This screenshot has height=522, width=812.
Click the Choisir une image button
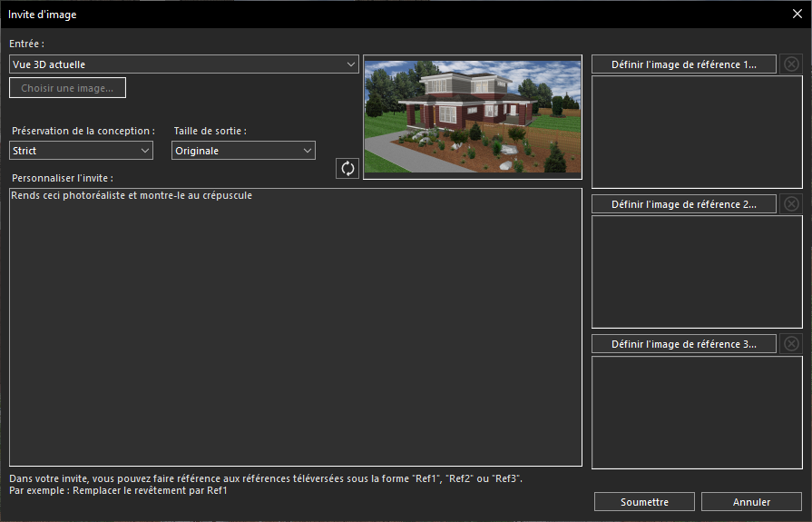coord(67,88)
